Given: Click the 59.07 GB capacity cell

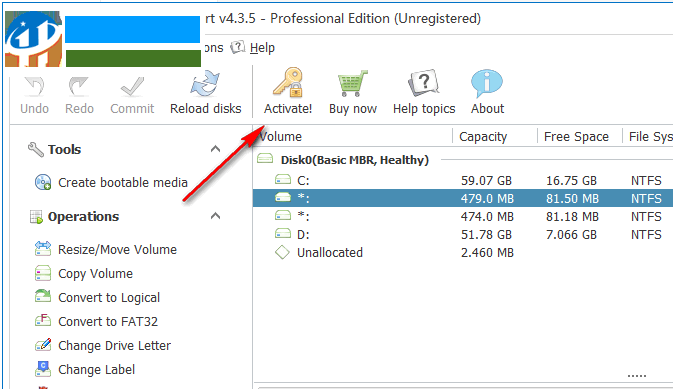Looking at the screenshot, I should click(486, 180).
